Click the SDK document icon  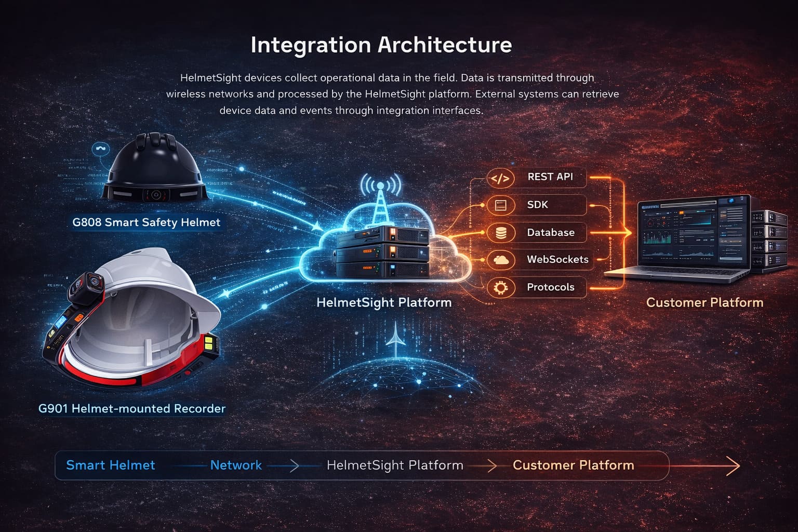(500, 205)
